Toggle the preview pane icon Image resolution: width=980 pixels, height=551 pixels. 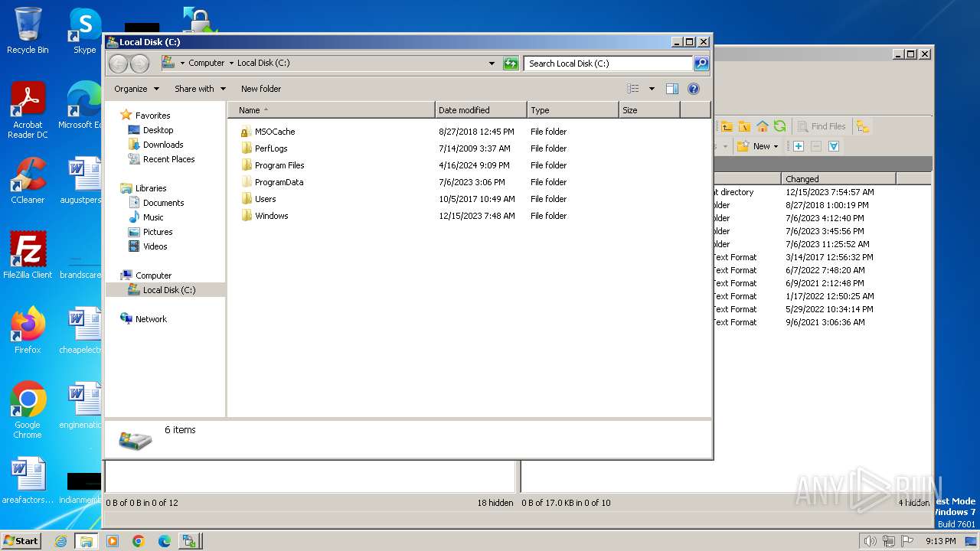(672, 89)
